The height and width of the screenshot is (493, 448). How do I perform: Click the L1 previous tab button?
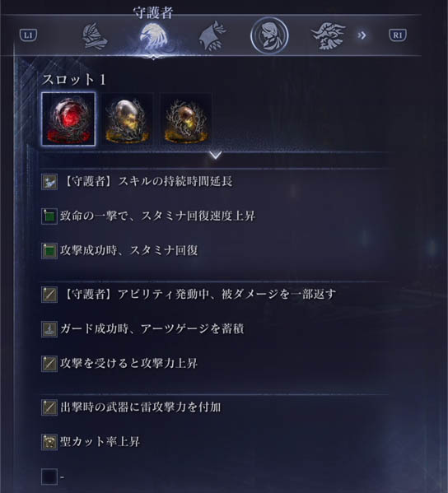(x=28, y=35)
